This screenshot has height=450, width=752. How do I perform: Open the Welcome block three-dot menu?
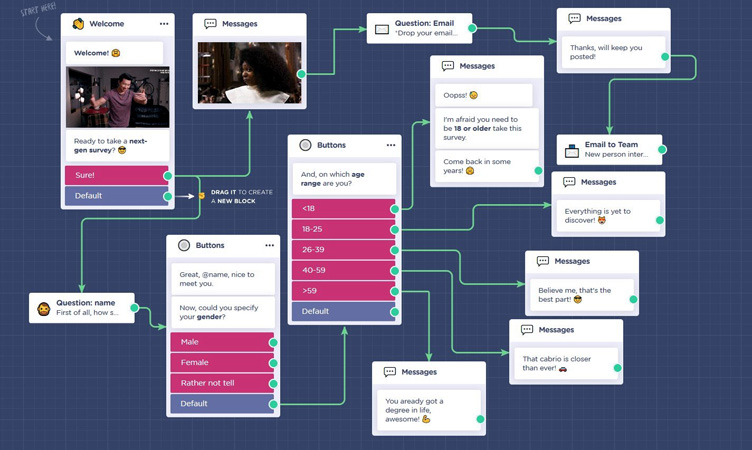click(164, 24)
